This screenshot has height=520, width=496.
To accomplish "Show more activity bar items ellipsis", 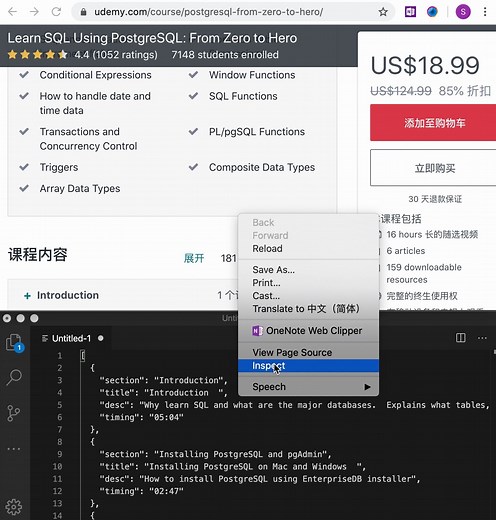I will tap(14, 449).
